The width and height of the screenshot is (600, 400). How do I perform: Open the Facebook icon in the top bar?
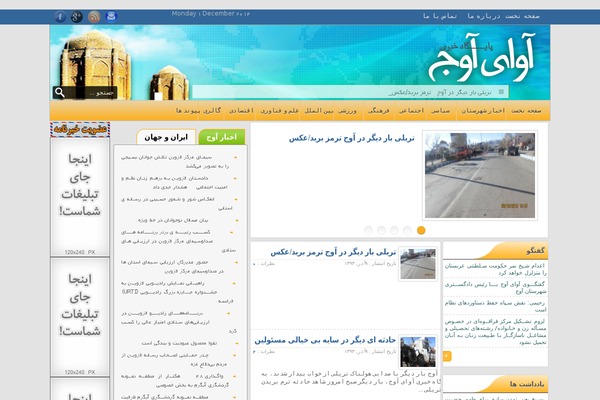pos(60,16)
